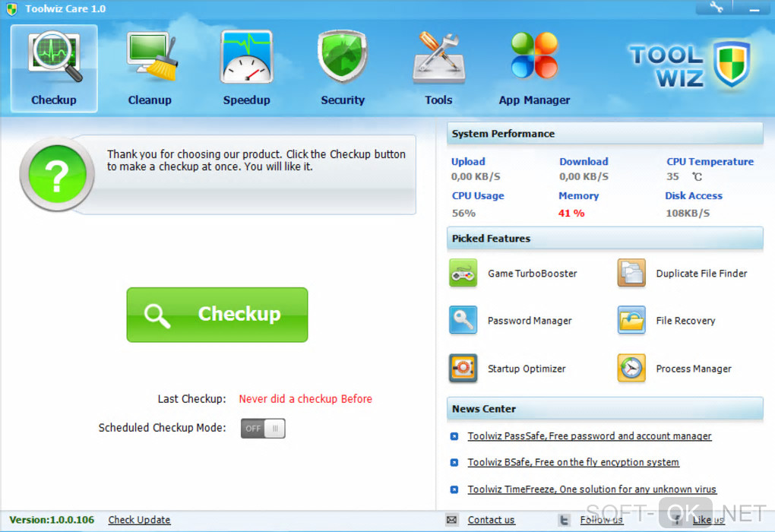Screen dimensions: 775x532
Task: Select the Download speed label
Action: (x=584, y=161)
